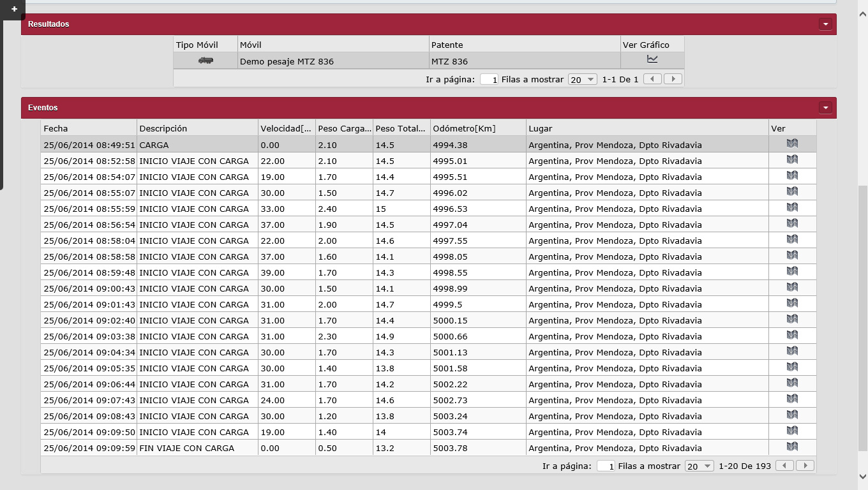Viewport: 868px width, 490px height.
Task: Collapse the Eventos panel
Action: [x=826, y=108]
